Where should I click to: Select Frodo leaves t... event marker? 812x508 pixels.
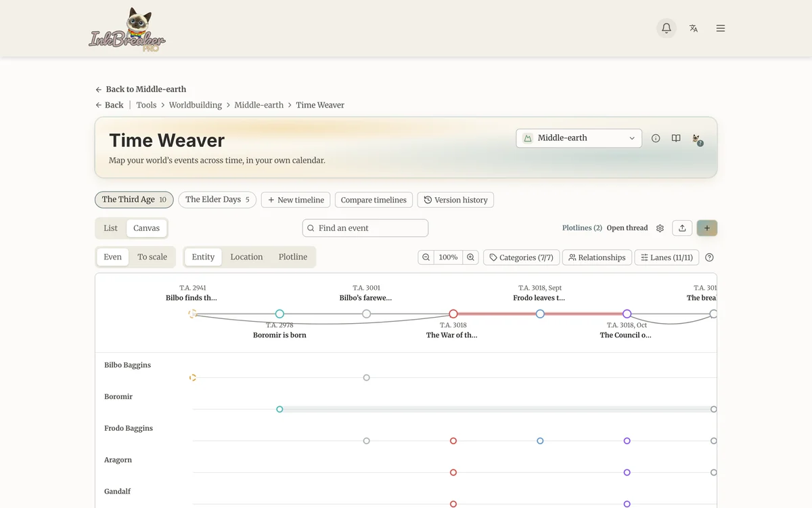pyautogui.click(x=540, y=314)
